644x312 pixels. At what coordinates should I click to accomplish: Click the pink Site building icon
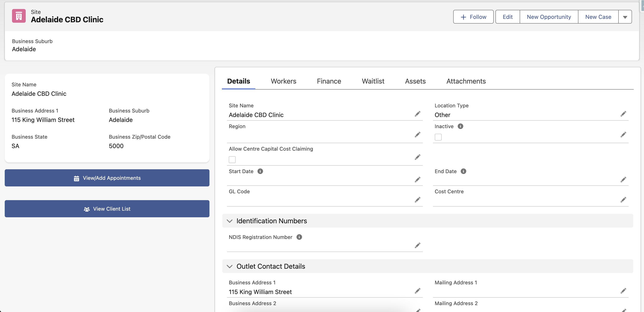19,16
